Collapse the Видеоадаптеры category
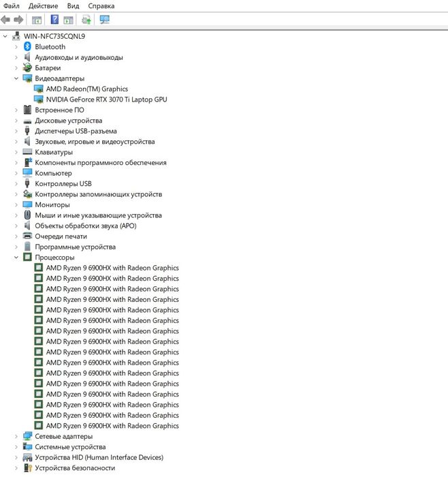Image resolution: width=448 pixels, height=477 pixels. pyautogui.click(x=16, y=78)
